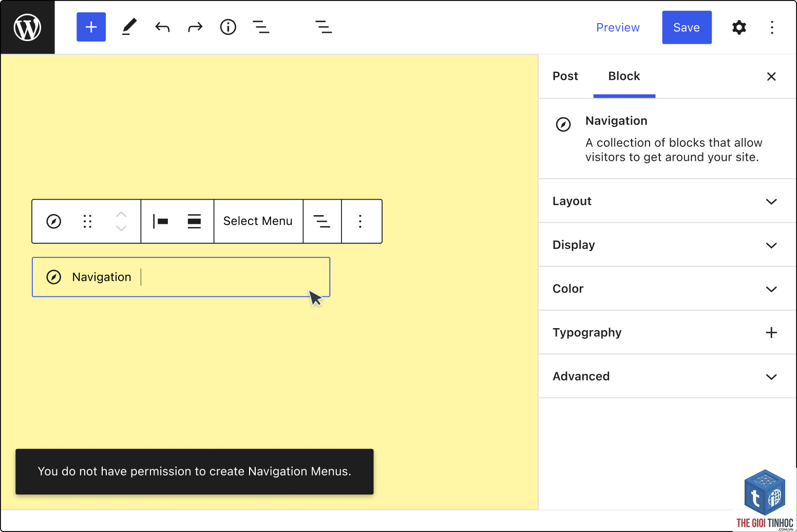The width and height of the screenshot is (797, 532).
Task: Click the block drag handle dots
Action: click(x=87, y=221)
